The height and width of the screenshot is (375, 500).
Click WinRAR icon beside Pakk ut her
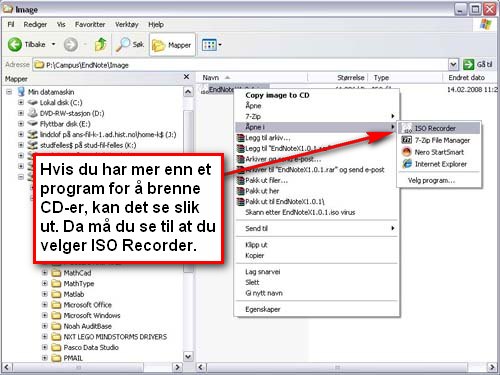pos(240,191)
